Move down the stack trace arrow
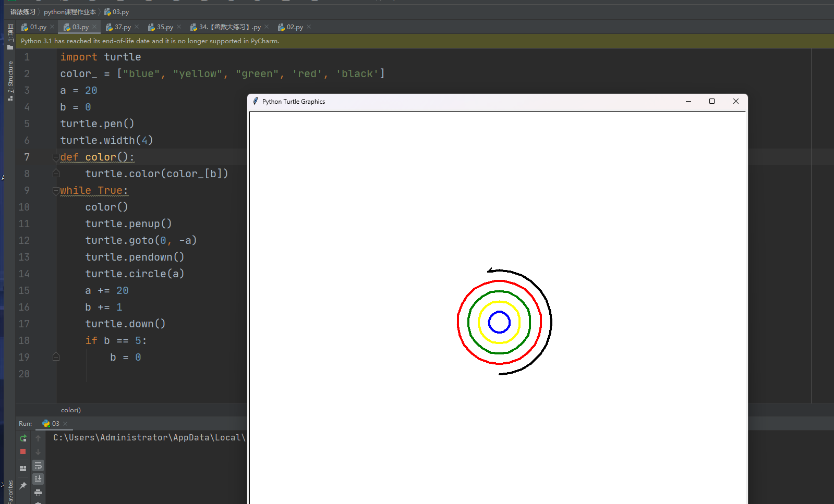Image resolution: width=834 pixels, height=504 pixels. [38, 451]
